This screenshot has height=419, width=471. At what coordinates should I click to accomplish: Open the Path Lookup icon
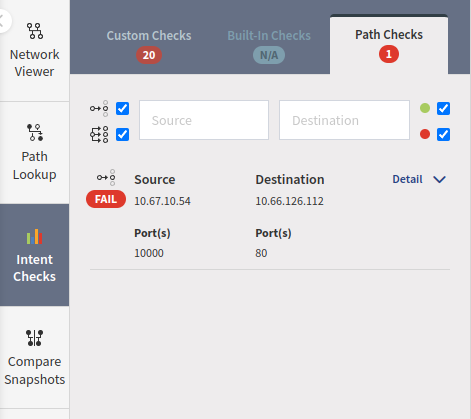pos(35,132)
